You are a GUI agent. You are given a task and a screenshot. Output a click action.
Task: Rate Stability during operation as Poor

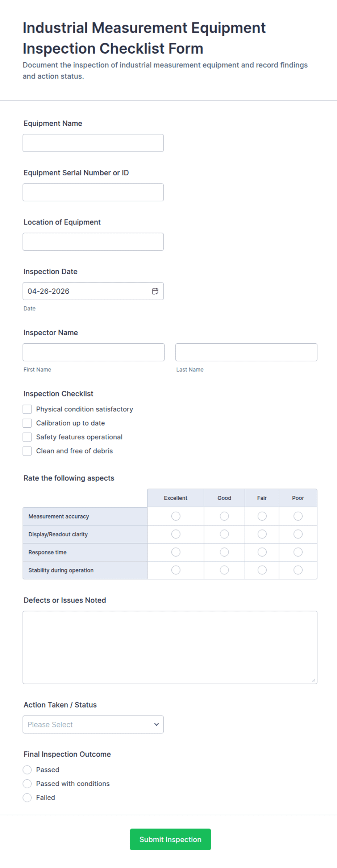coord(298,570)
